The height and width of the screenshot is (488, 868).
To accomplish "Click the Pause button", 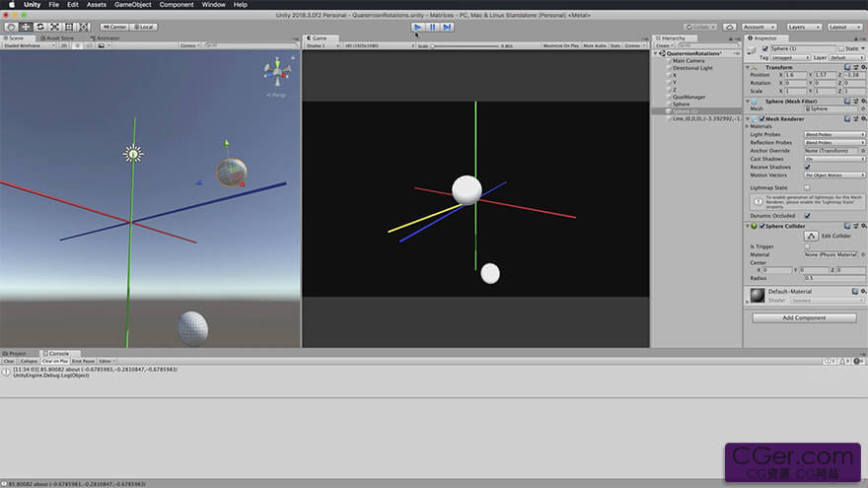I will [x=432, y=27].
